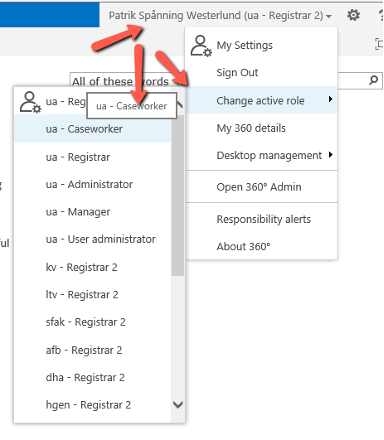Click the user icon beside My Settings
Viewport: 384px width, 440px height.
coord(201,46)
